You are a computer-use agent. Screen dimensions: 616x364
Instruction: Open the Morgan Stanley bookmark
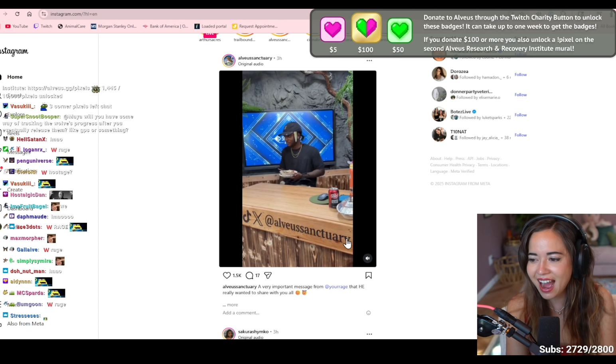point(114,26)
